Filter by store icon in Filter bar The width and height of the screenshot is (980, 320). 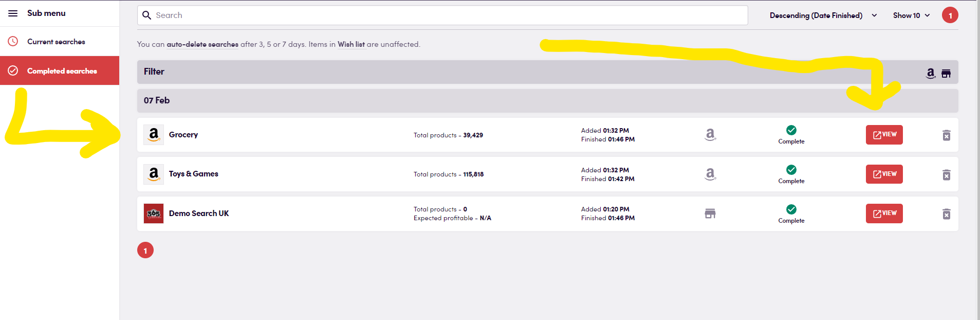pos(946,73)
